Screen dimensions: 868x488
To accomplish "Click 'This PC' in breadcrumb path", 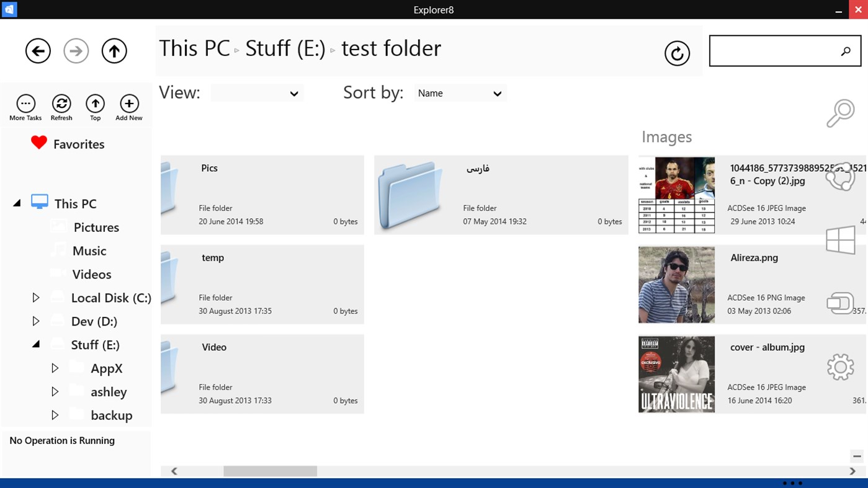I will pyautogui.click(x=194, y=48).
